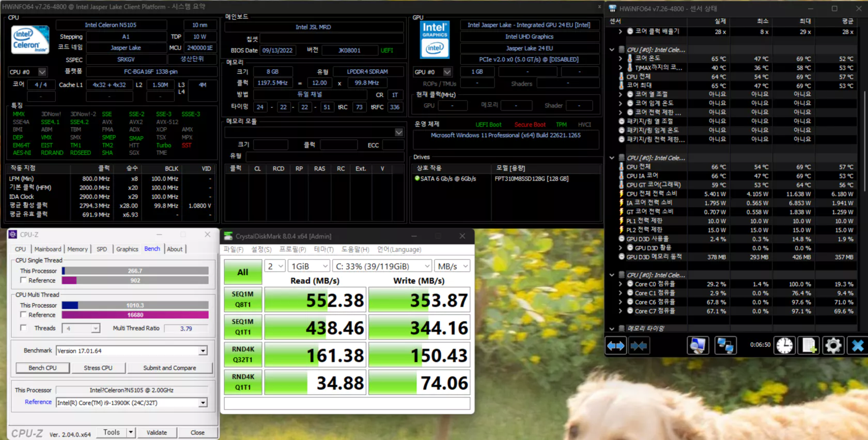Run all tests with the green All button
This screenshot has width=868, height=440.
243,272
